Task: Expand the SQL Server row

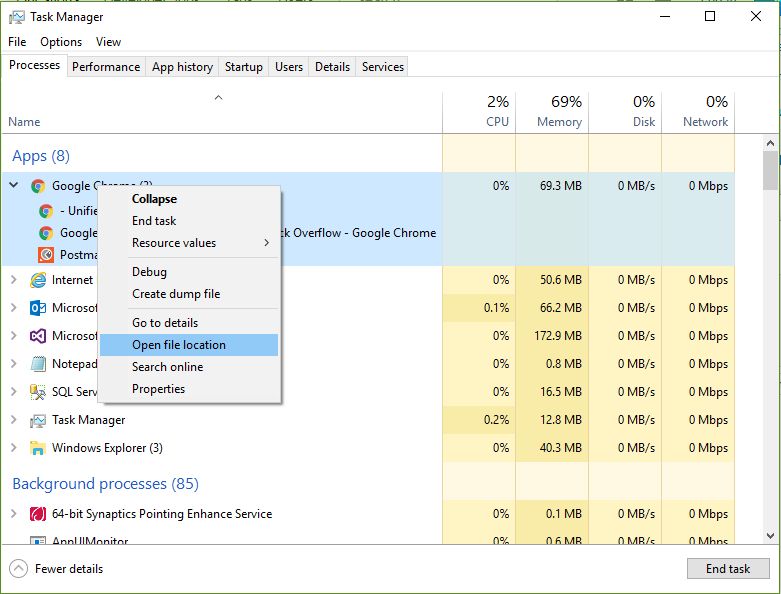Action: pos(14,392)
